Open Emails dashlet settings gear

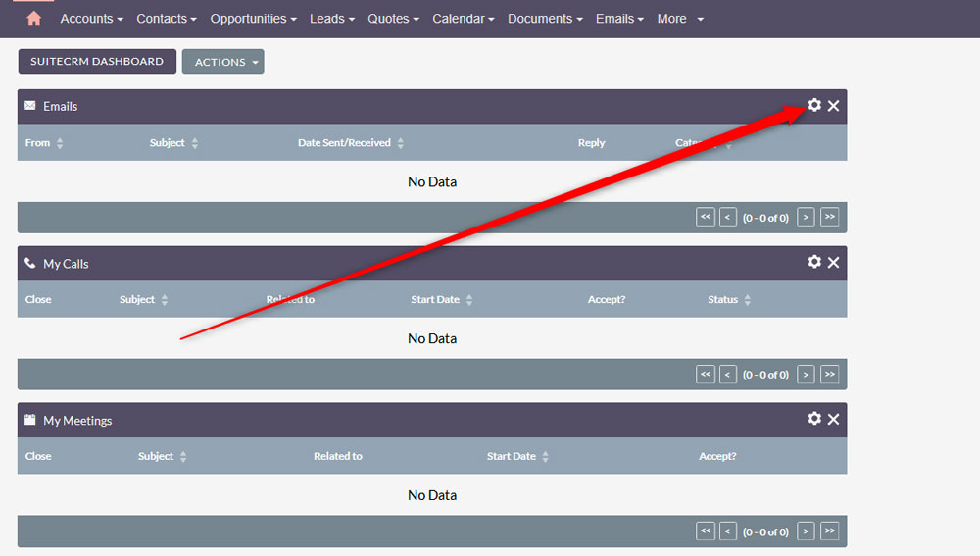813,105
